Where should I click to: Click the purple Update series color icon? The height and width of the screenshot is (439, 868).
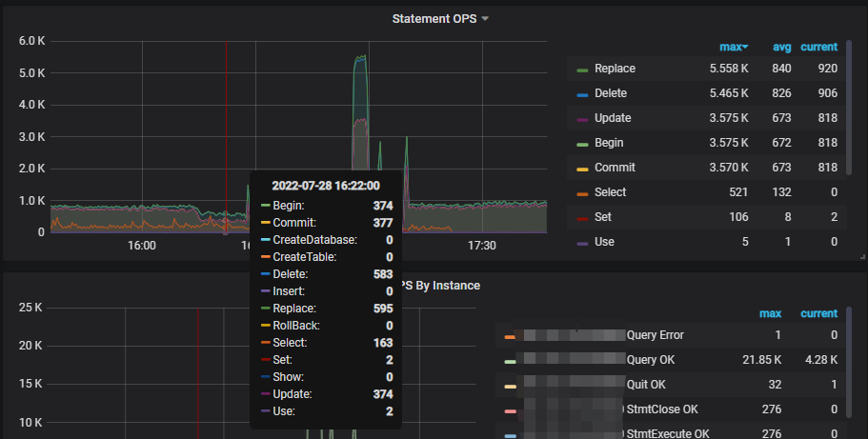pos(582,119)
